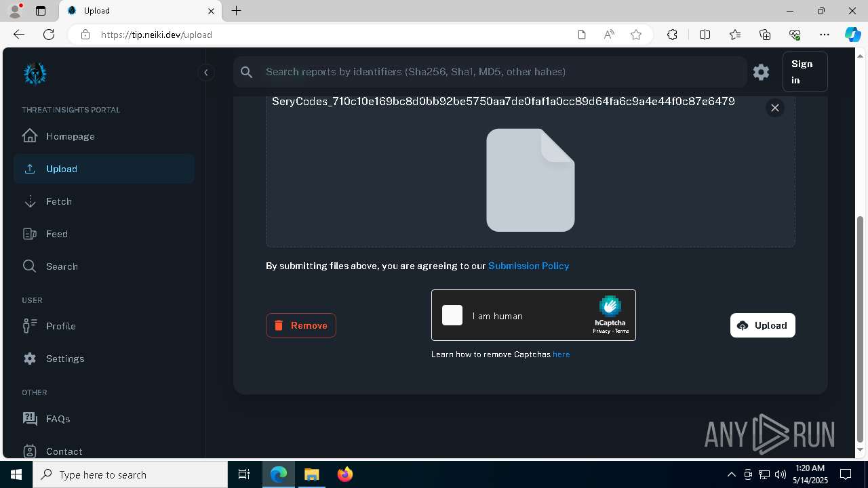Open Browser essentials icon
This screenshot has height=488, width=868.
(x=795, y=35)
